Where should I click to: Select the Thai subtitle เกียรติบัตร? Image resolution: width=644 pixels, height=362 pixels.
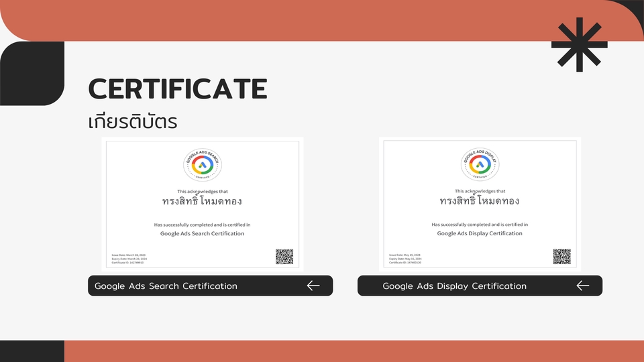[x=133, y=123]
